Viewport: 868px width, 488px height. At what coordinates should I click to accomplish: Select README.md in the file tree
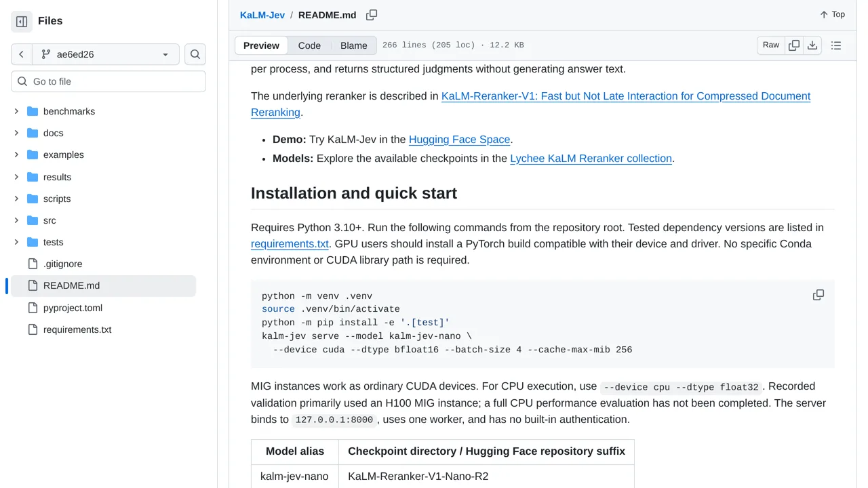coord(103,285)
